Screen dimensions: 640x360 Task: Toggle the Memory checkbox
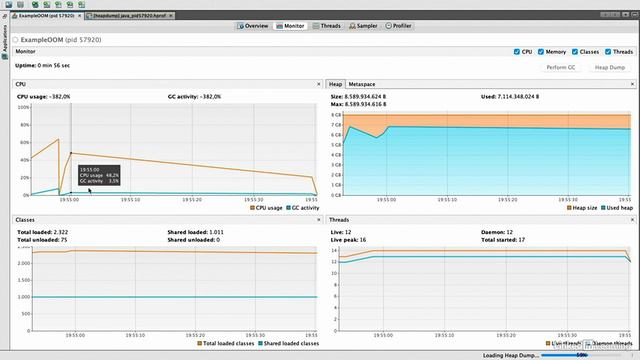541,52
